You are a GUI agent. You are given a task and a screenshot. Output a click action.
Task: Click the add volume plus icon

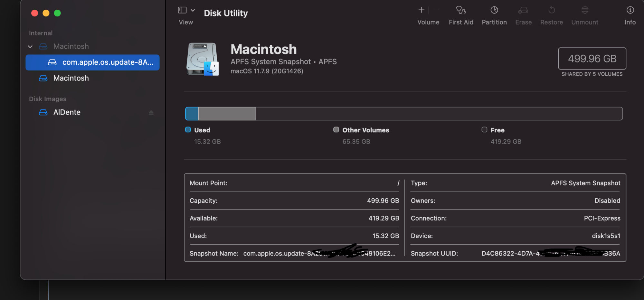[421, 10]
